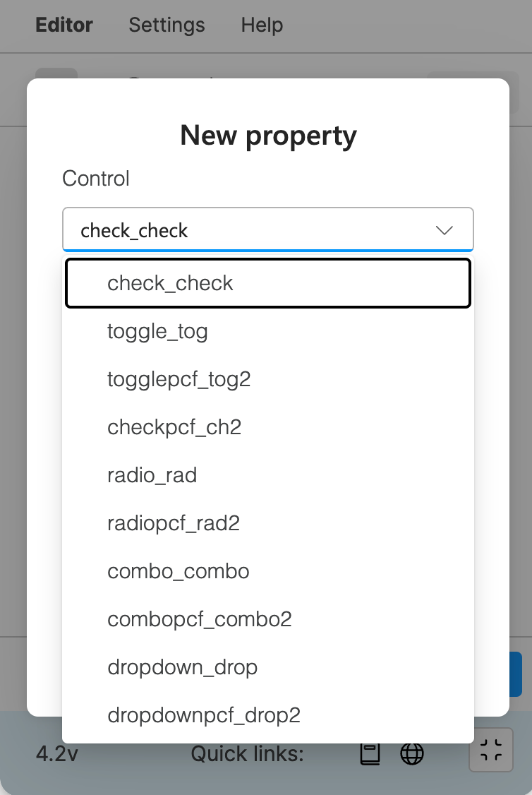
Task: Click the check_check combo box field
Action: [268, 229]
